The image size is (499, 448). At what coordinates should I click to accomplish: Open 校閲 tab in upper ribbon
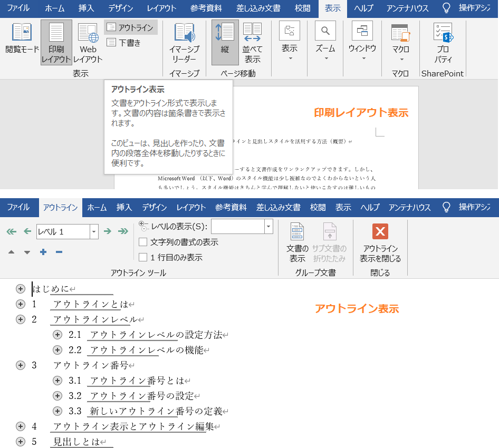pyautogui.click(x=302, y=8)
